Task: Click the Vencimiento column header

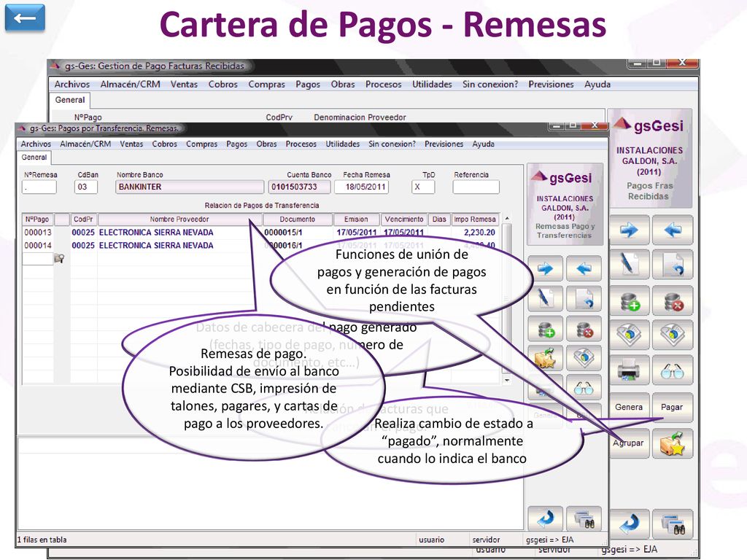Action: (x=404, y=219)
